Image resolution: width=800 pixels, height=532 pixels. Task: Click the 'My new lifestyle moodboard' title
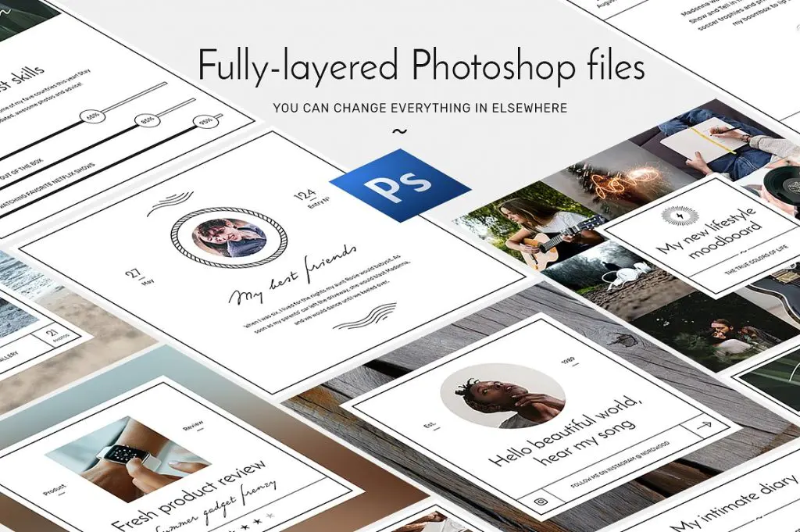[x=710, y=234]
